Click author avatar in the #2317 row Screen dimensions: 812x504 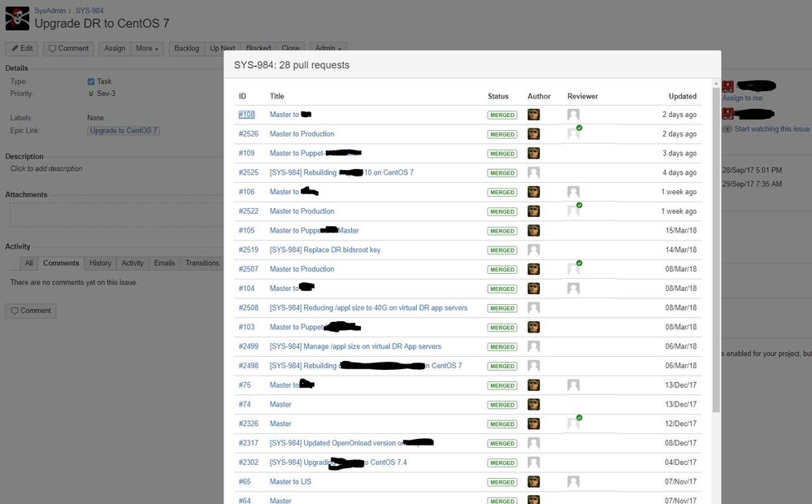click(x=533, y=443)
